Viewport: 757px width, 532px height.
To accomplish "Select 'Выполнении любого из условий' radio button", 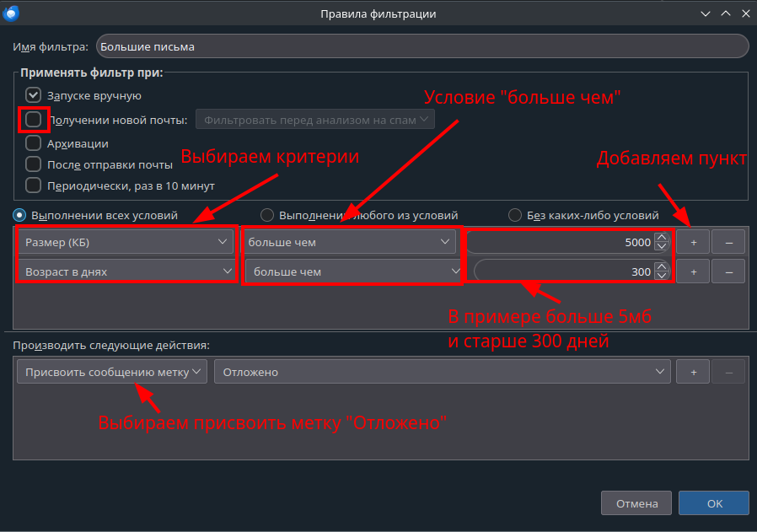I will pyautogui.click(x=267, y=215).
